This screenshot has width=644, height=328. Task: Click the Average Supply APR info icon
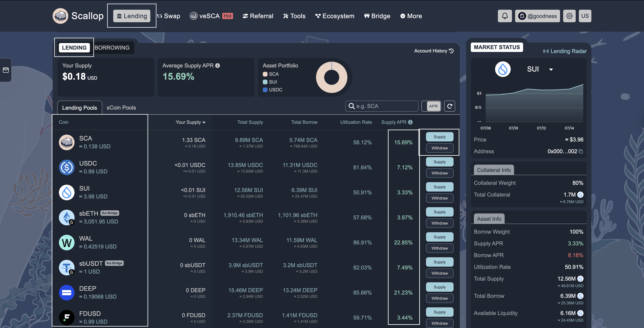tap(218, 65)
